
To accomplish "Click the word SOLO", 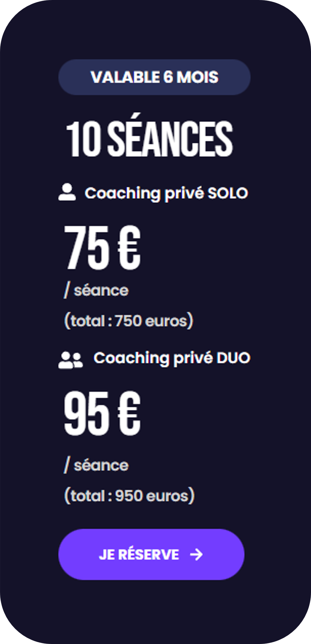I will (x=227, y=193).
